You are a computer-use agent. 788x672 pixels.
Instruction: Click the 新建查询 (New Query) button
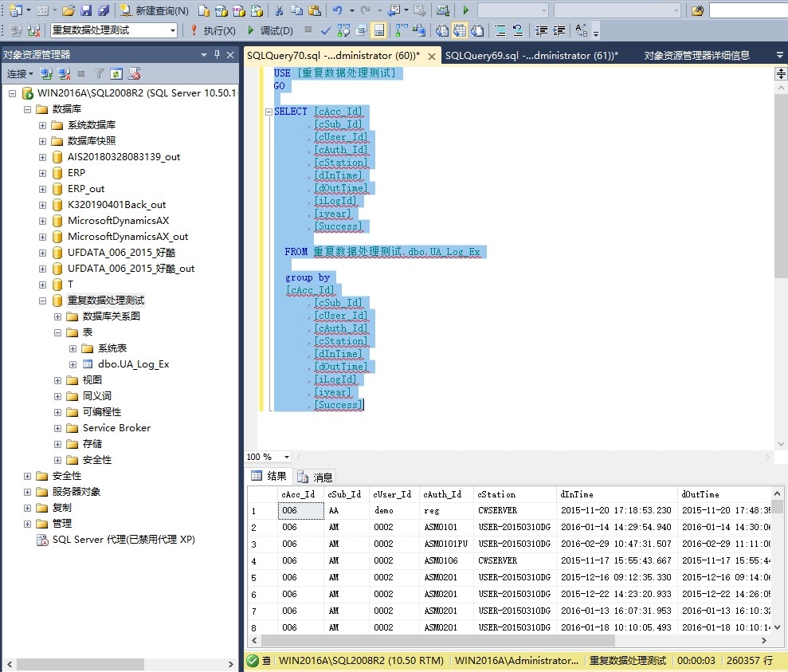155,11
